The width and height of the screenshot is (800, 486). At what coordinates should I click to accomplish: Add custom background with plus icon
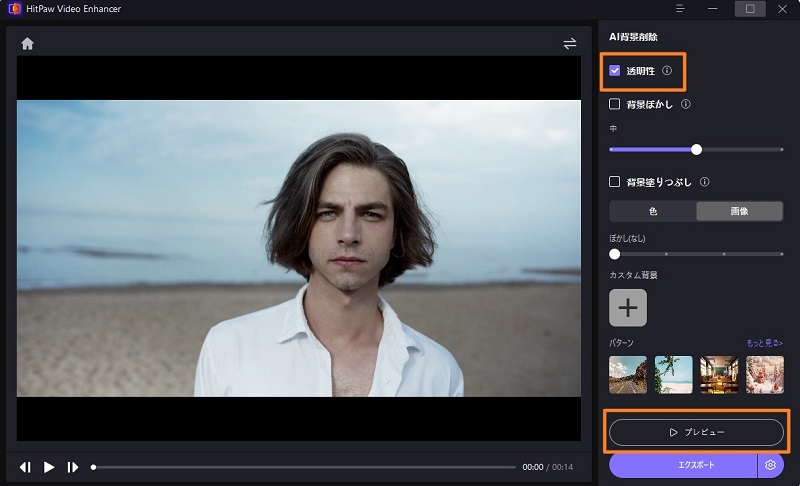[628, 308]
